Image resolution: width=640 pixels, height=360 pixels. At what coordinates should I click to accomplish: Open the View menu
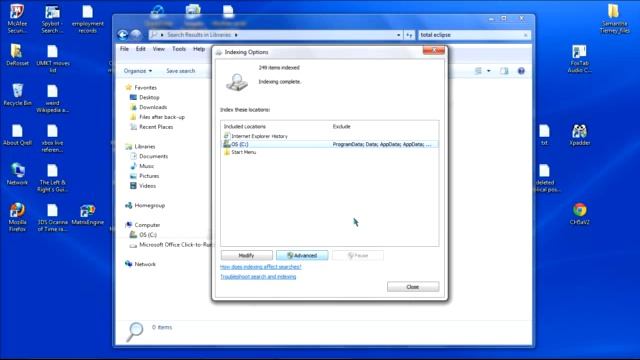pos(158,49)
